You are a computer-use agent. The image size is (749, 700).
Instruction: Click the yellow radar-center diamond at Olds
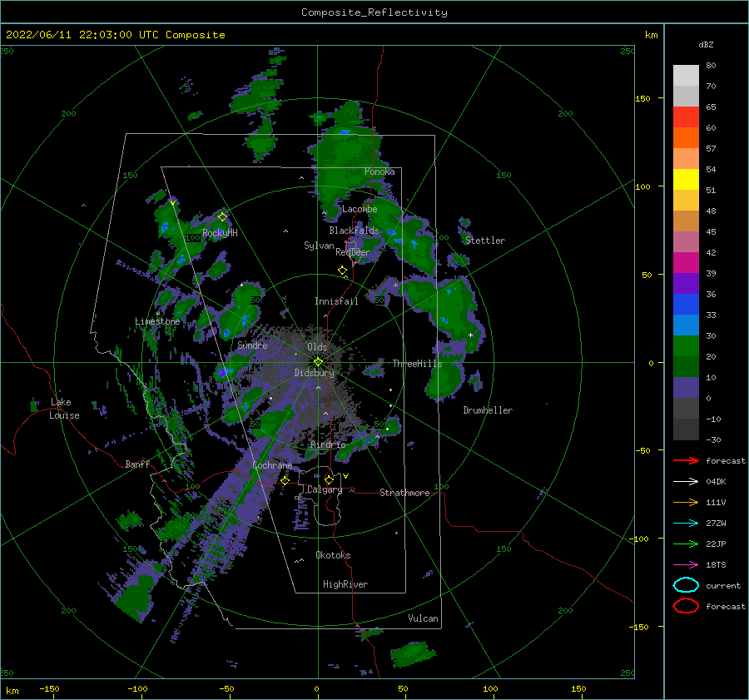click(x=318, y=362)
